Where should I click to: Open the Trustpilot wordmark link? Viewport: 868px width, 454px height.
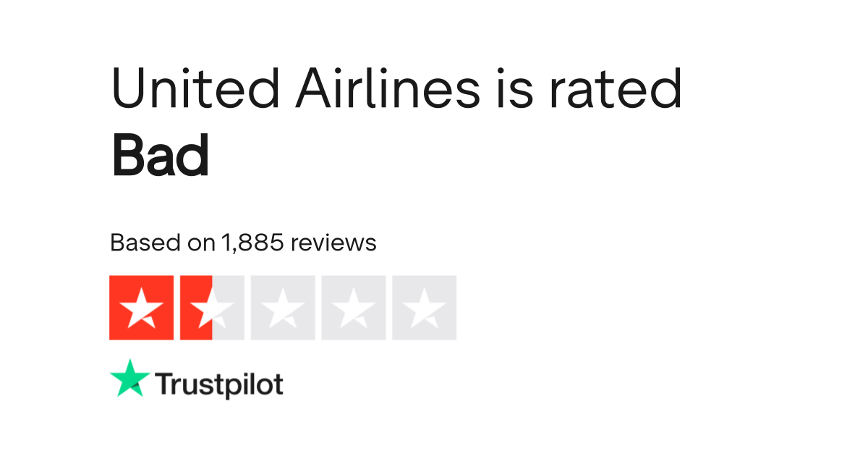pos(219,384)
